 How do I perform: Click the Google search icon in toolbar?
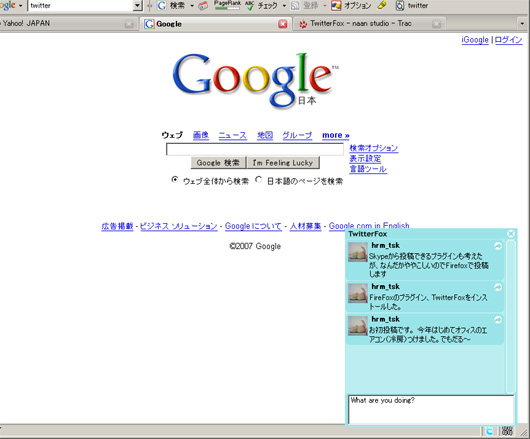(x=162, y=5)
